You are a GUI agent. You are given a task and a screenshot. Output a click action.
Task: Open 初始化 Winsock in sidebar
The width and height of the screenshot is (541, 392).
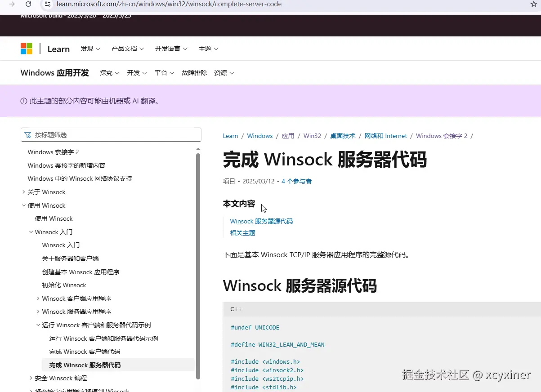point(64,285)
